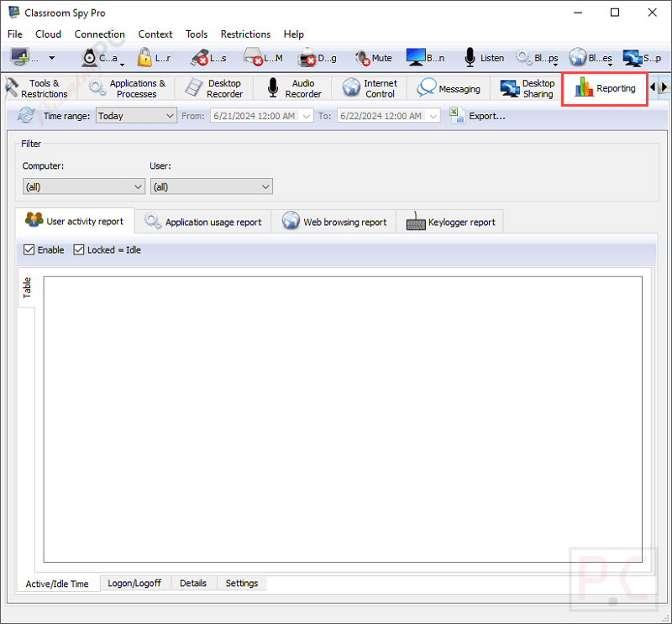The width and height of the screenshot is (672, 624).
Task: Click the printer D...g disable icon
Action: (307, 58)
